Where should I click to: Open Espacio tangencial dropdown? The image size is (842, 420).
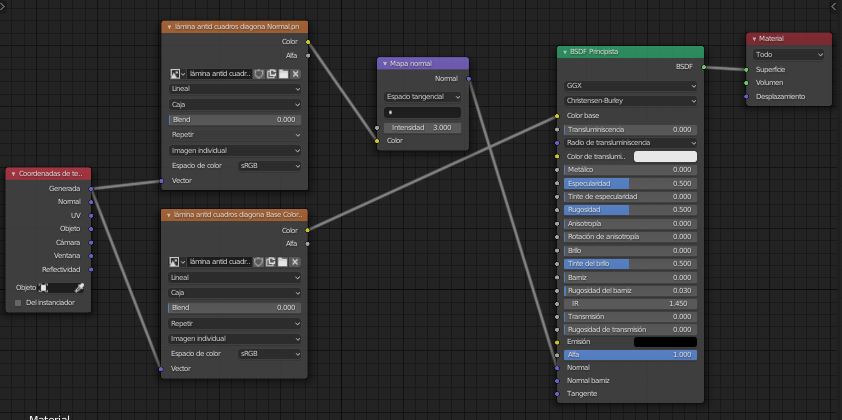pos(423,97)
